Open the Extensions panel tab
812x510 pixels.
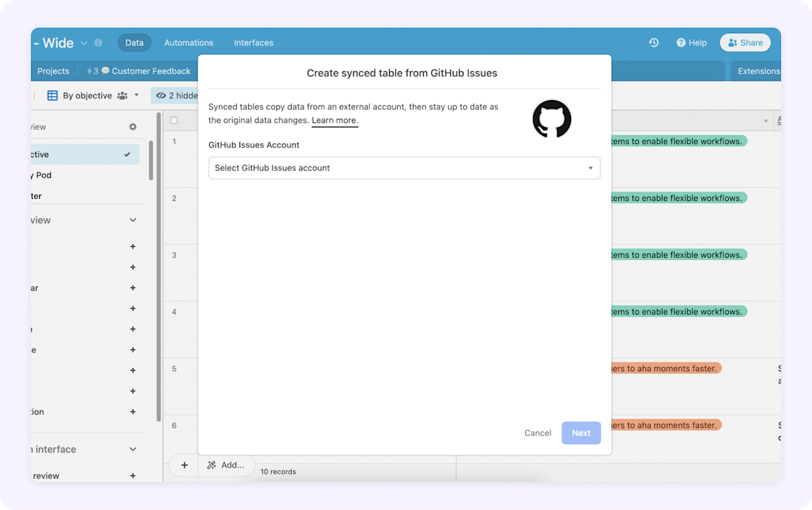click(758, 70)
